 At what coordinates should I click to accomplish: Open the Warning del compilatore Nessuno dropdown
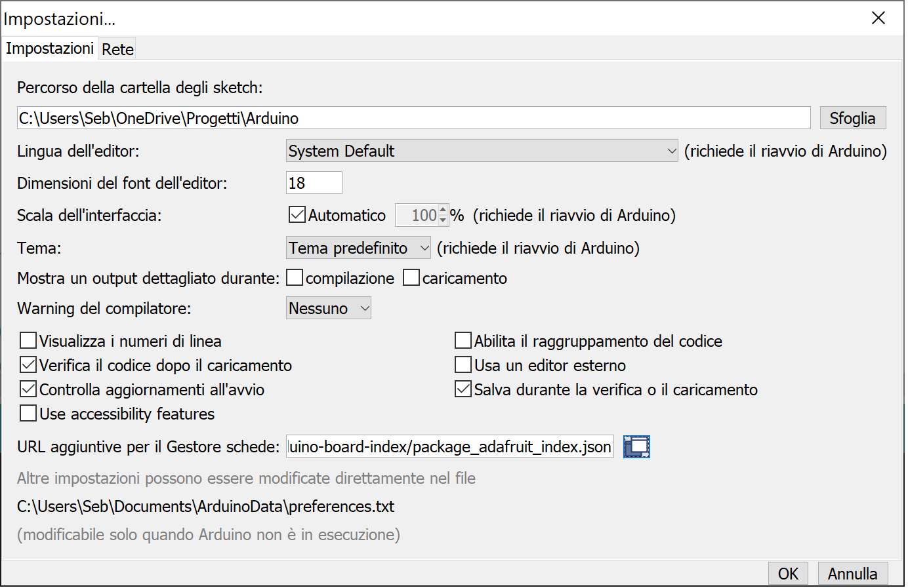329,308
